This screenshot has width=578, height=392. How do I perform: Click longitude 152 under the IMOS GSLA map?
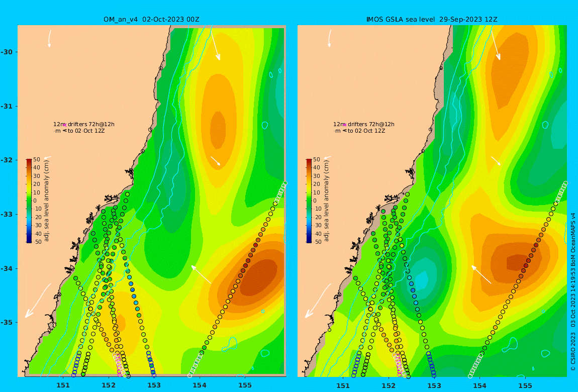click(389, 385)
